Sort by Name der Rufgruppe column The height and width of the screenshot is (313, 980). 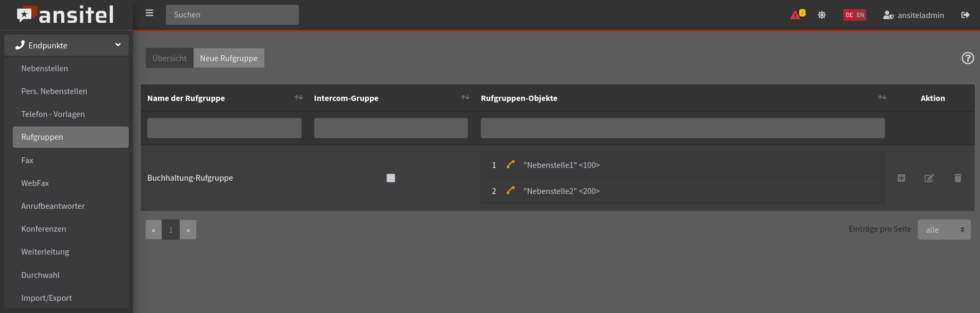[298, 98]
